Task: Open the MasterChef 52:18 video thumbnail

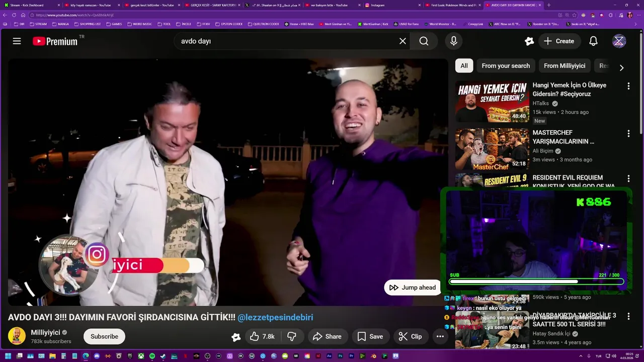Action: pos(492,149)
